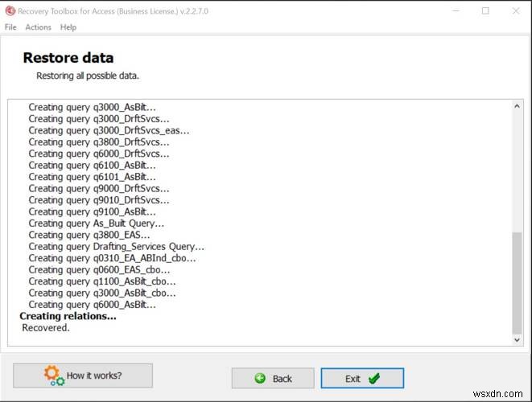
Task: Click the log scrollbar up arrow
Action: click(x=517, y=106)
